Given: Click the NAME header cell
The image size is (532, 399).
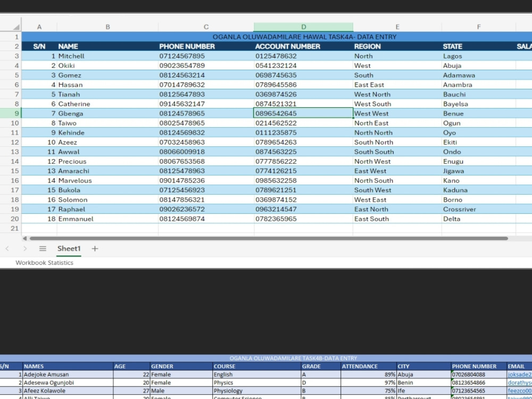Looking at the screenshot, I should click(107, 46).
